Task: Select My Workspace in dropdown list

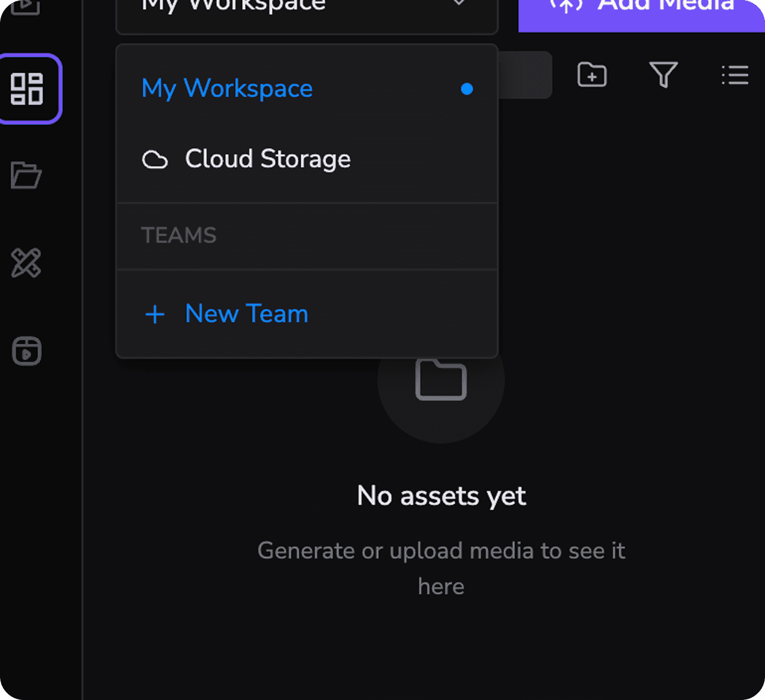Action: 307,88
